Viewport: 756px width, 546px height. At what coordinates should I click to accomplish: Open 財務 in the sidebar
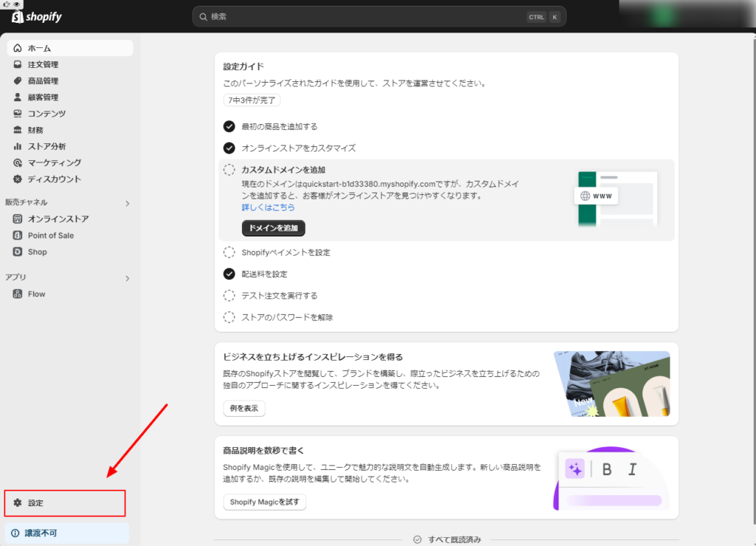[x=70, y=130]
